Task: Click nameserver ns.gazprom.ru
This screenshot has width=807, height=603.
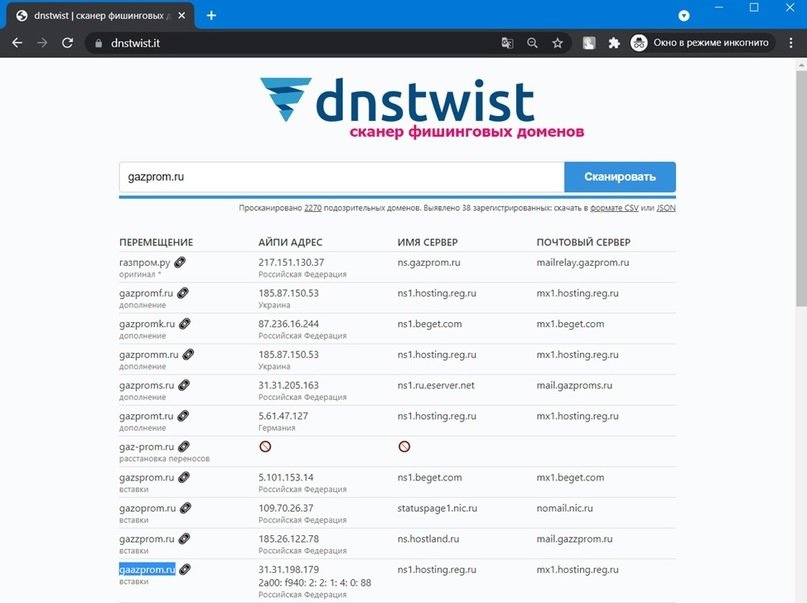Action: (x=429, y=262)
